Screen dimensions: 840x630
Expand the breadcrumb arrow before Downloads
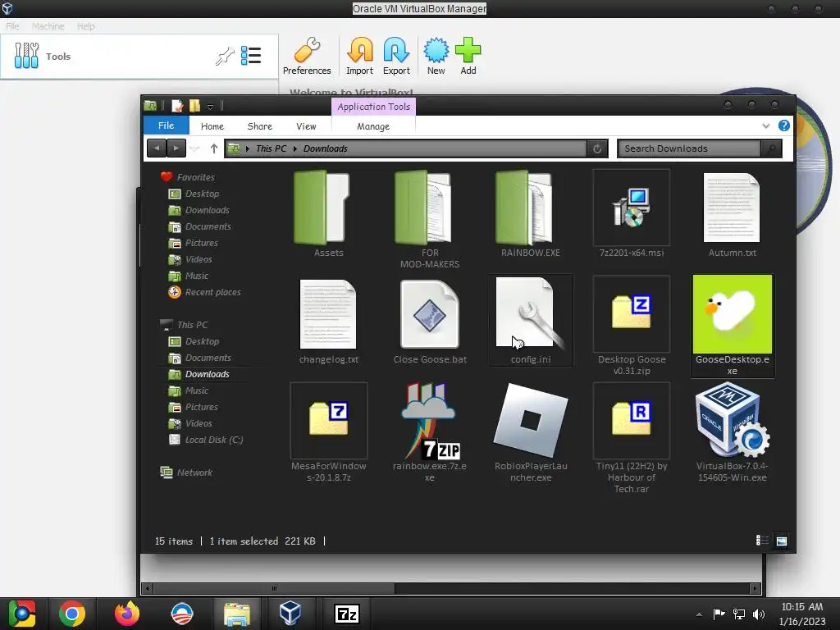click(295, 148)
